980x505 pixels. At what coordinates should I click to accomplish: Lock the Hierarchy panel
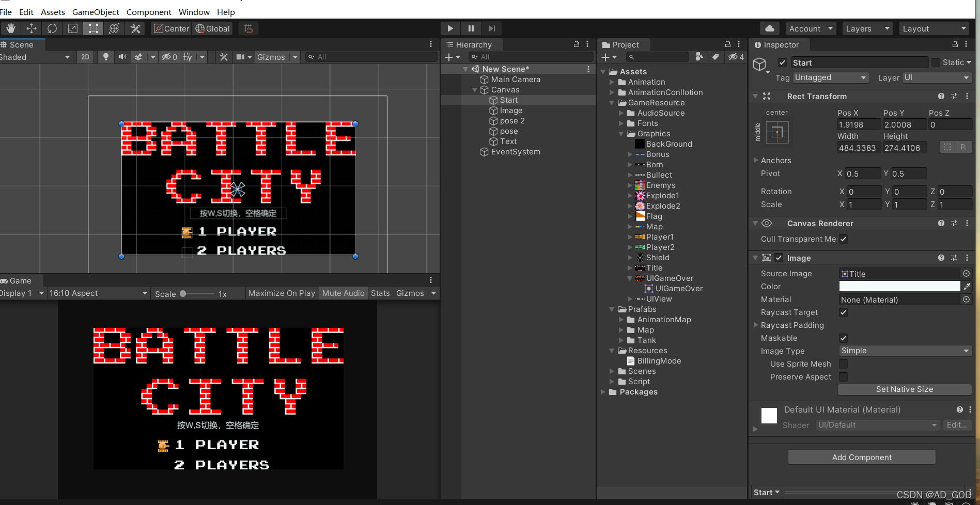pyautogui.click(x=577, y=44)
